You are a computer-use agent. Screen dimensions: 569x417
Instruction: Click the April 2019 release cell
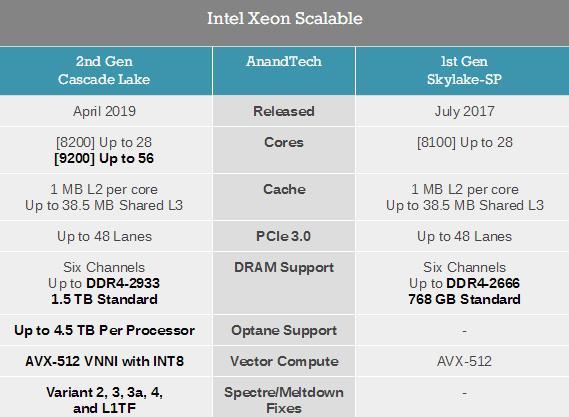click(105, 111)
